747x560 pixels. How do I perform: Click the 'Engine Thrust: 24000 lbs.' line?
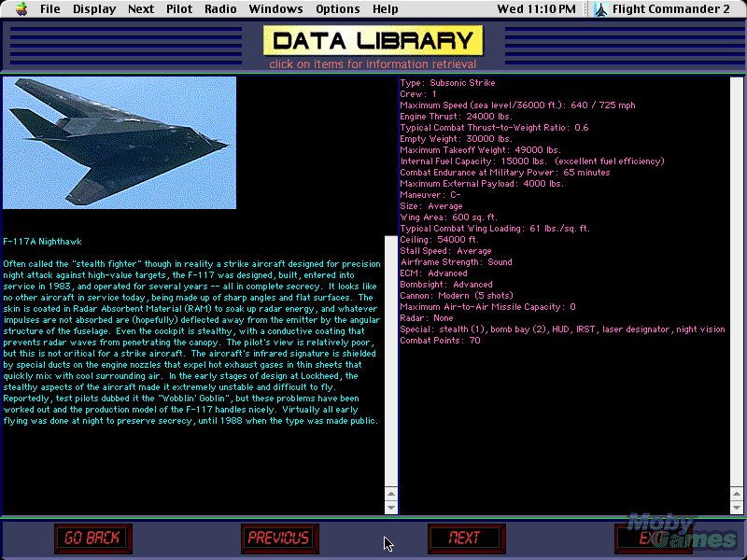pyautogui.click(x=456, y=116)
